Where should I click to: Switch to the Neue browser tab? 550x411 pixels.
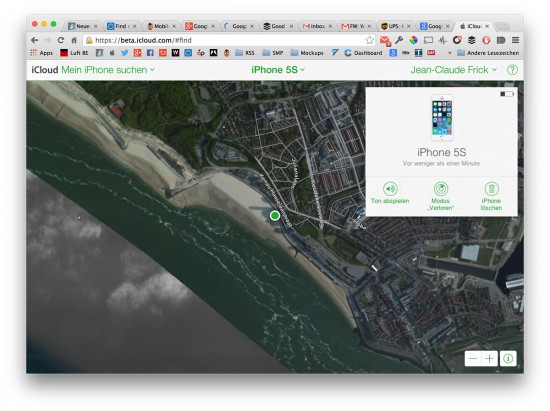coord(83,26)
